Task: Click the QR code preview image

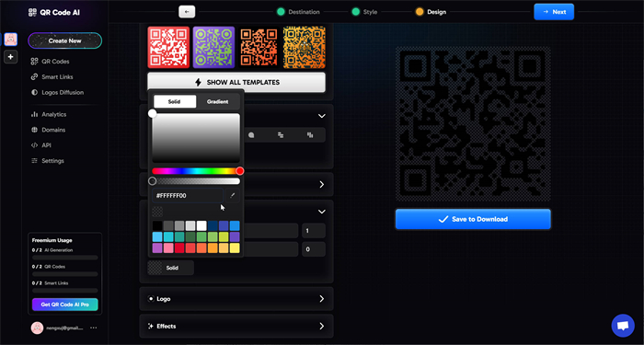Action: click(473, 123)
